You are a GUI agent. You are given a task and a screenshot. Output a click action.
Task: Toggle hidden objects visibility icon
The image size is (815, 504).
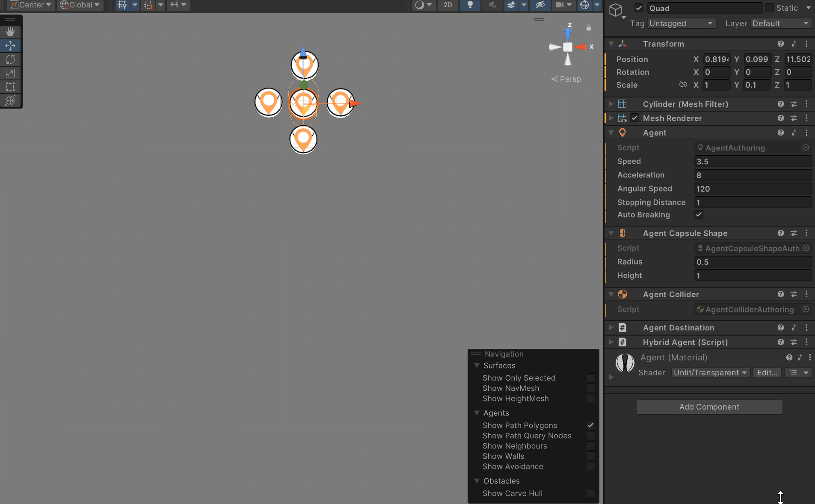pyautogui.click(x=540, y=5)
